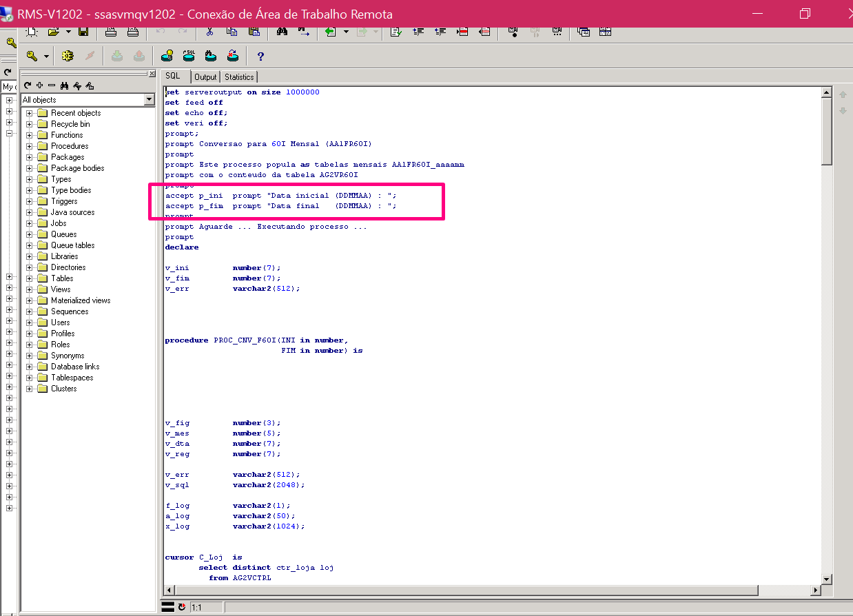Select the Views tree item
This screenshot has height=616, width=853.
tap(61, 289)
